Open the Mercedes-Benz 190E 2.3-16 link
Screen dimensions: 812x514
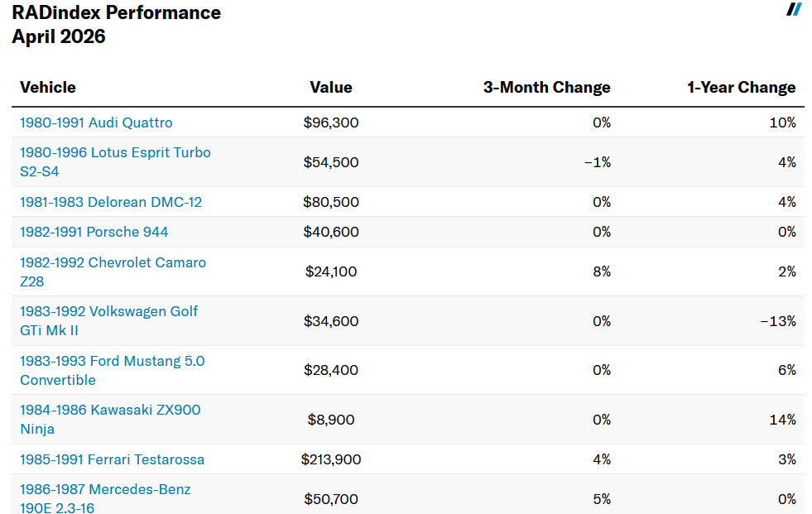pyautogui.click(x=105, y=498)
